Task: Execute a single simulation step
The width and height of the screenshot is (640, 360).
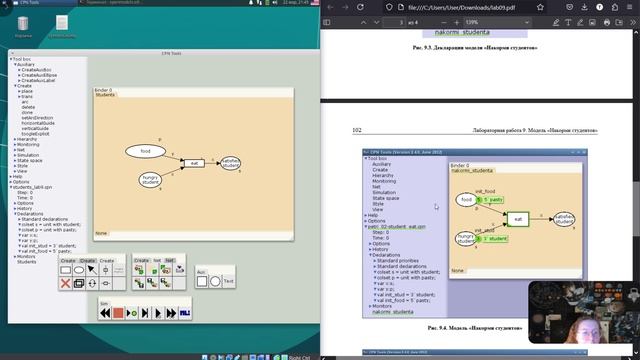Action: pyautogui.click(x=144, y=313)
